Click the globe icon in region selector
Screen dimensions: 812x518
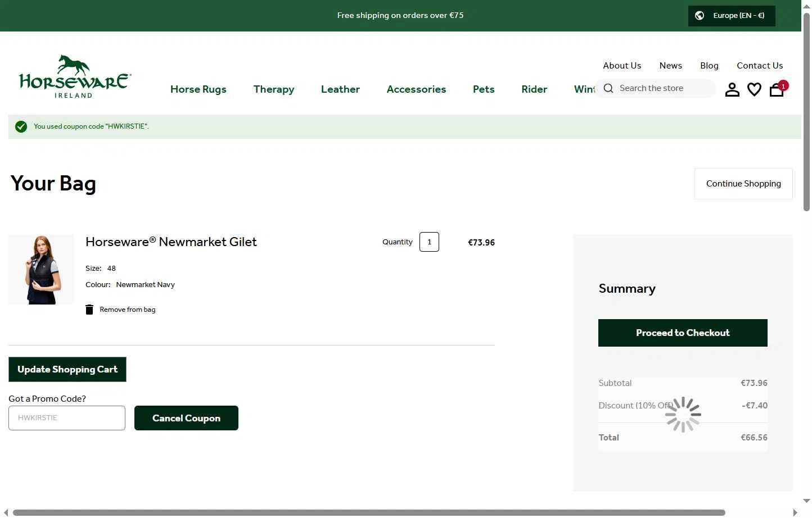coord(700,16)
